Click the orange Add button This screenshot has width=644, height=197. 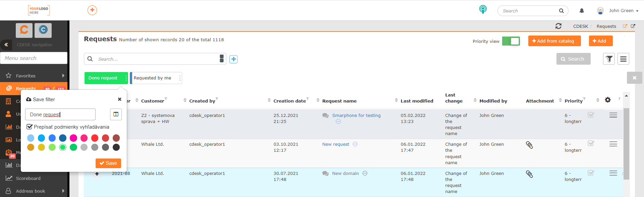click(601, 41)
